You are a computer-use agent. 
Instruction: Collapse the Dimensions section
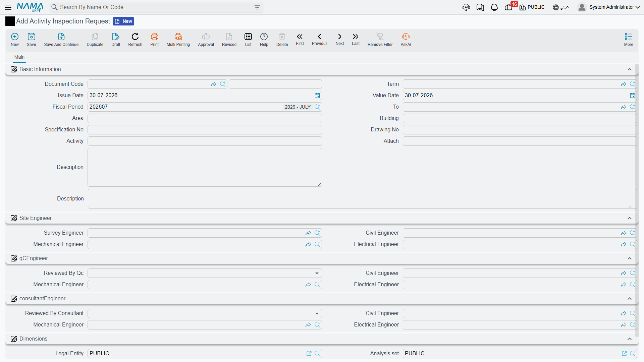(630, 339)
